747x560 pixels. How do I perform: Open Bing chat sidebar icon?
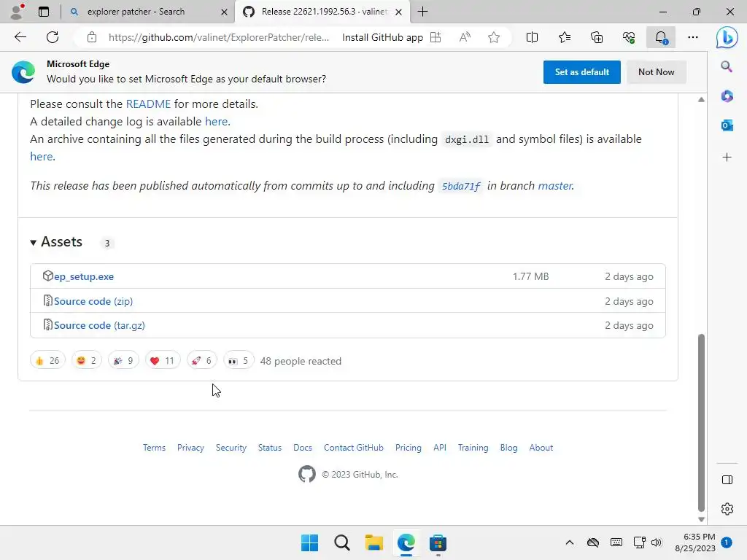click(727, 37)
